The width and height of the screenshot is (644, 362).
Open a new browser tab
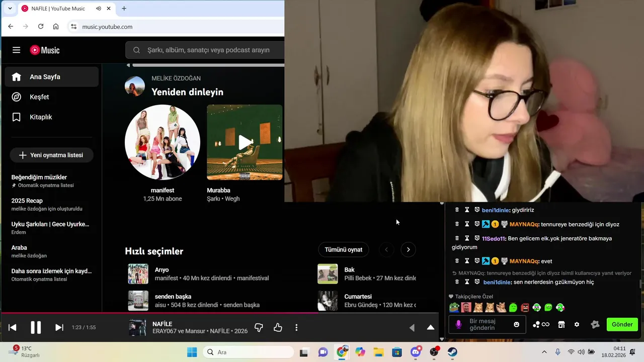click(124, 9)
